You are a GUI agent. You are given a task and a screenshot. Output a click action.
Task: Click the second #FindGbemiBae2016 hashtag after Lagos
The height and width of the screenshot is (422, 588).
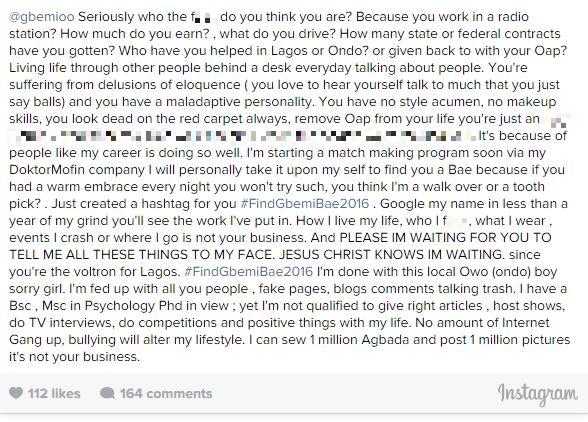pos(249,272)
